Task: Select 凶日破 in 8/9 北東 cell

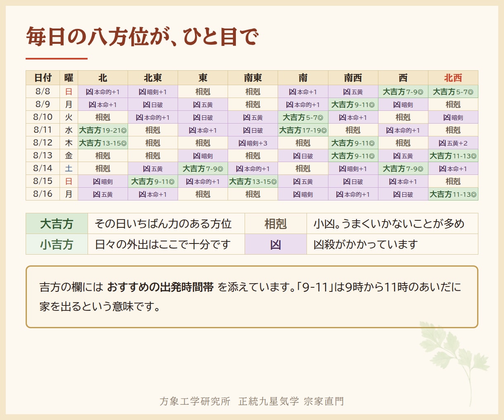Action: point(153,104)
